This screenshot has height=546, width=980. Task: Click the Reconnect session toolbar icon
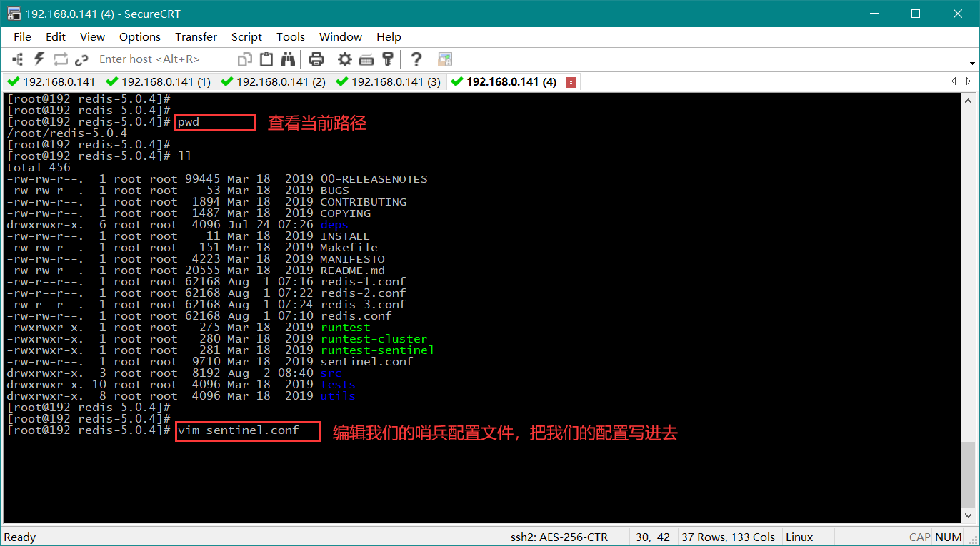(60, 59)
